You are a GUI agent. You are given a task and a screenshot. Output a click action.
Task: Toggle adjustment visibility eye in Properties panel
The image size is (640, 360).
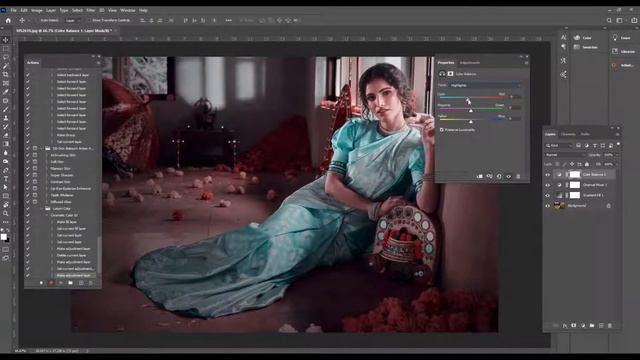509,176
